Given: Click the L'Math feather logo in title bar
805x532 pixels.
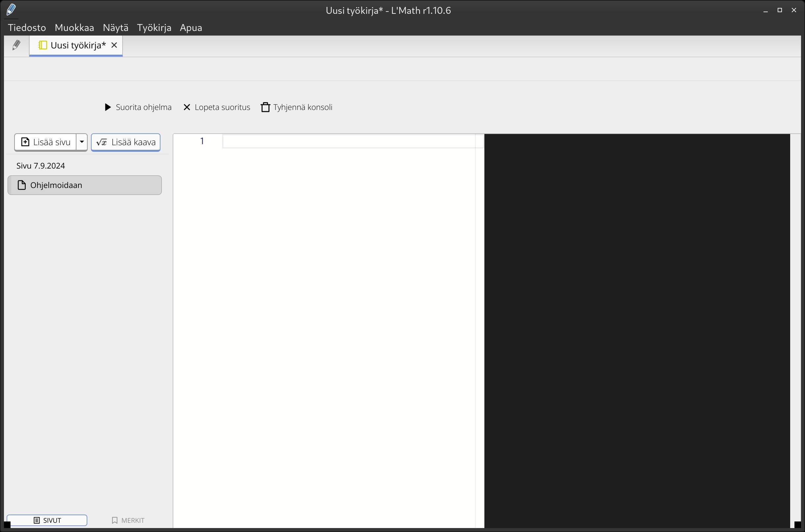Looking at the screenshot, I should (11, 10).
